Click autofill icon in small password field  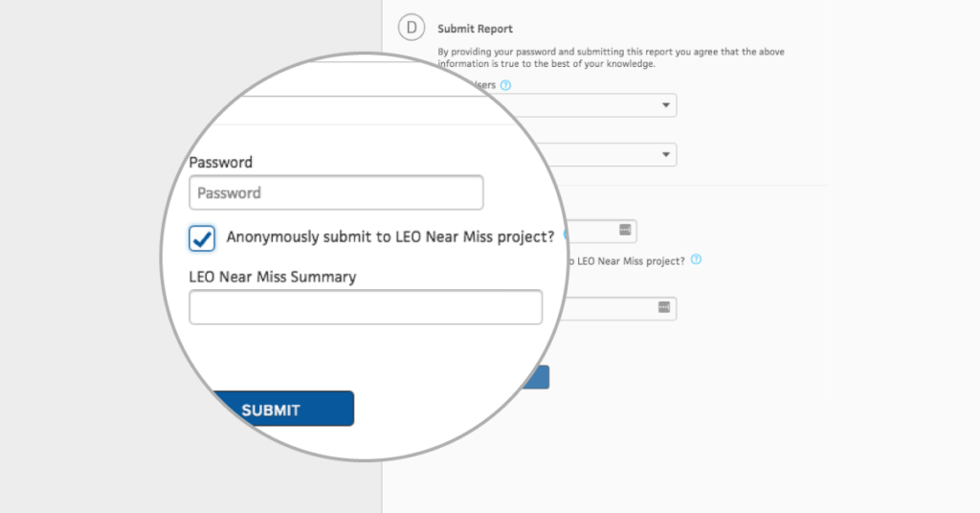(625, 231)
